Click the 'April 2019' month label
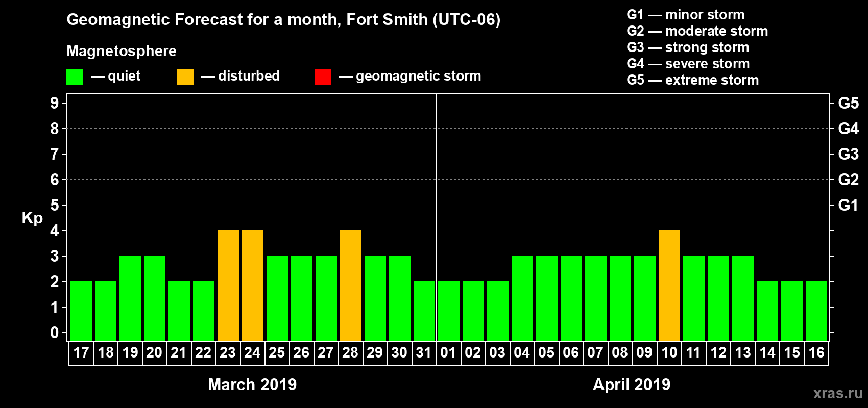The height and width of the screenshot is (408, 868). (x=632, y=385)
